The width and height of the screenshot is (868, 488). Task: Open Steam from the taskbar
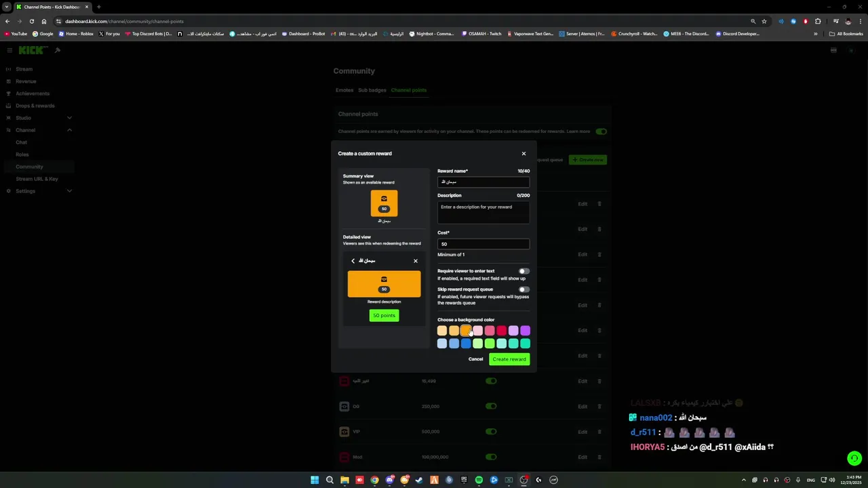tap(419, 480)
